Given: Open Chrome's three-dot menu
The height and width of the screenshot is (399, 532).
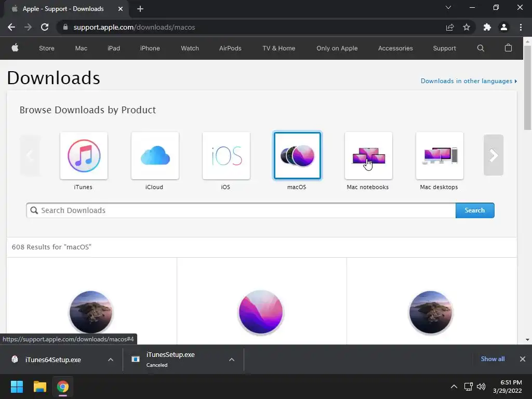Looking at the screenshot, I should click(521, 27).
